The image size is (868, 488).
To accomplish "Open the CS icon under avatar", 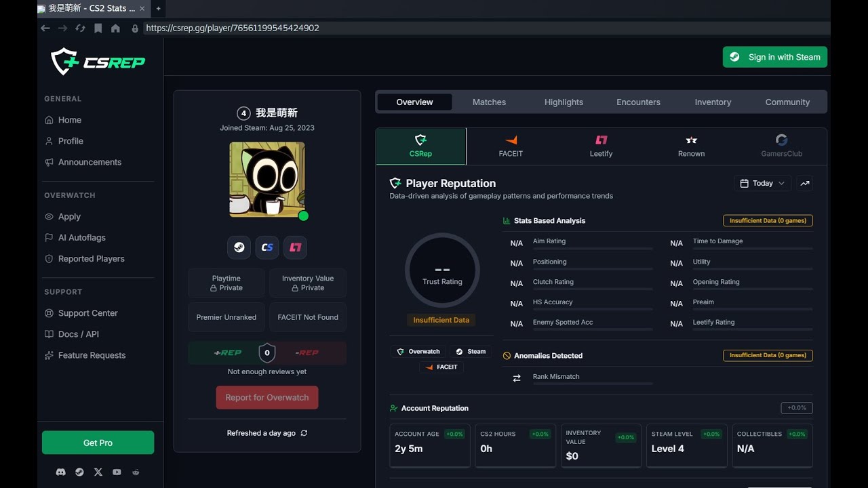I will point(267,247).
